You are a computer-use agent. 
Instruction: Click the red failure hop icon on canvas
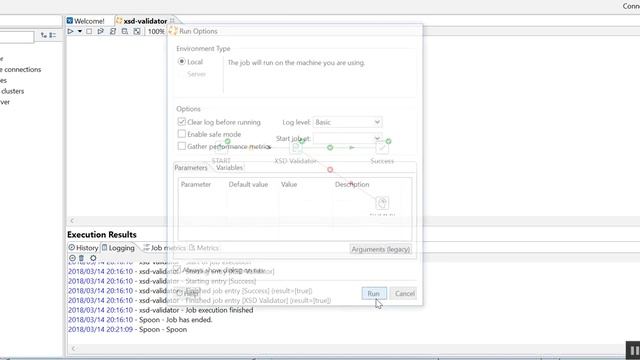(x=330, y=169)
